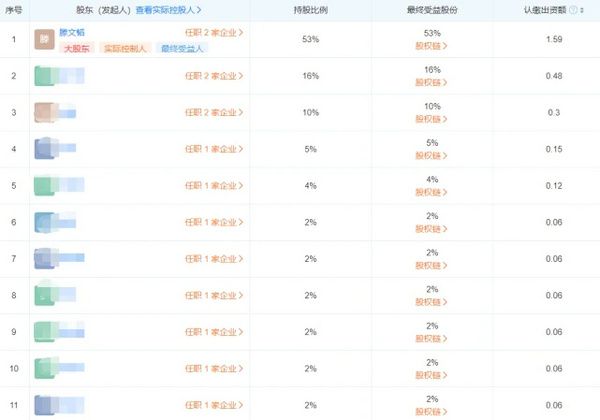600x420 pixels.
Task: Click the blurred avatar in row 11
Action: (44, 405)
